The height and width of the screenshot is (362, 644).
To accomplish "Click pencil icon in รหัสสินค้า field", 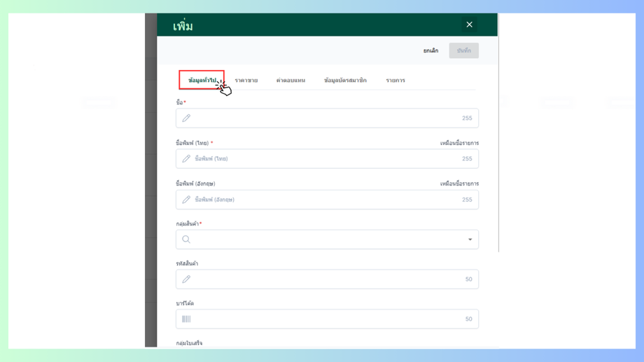I will (186, 279).
